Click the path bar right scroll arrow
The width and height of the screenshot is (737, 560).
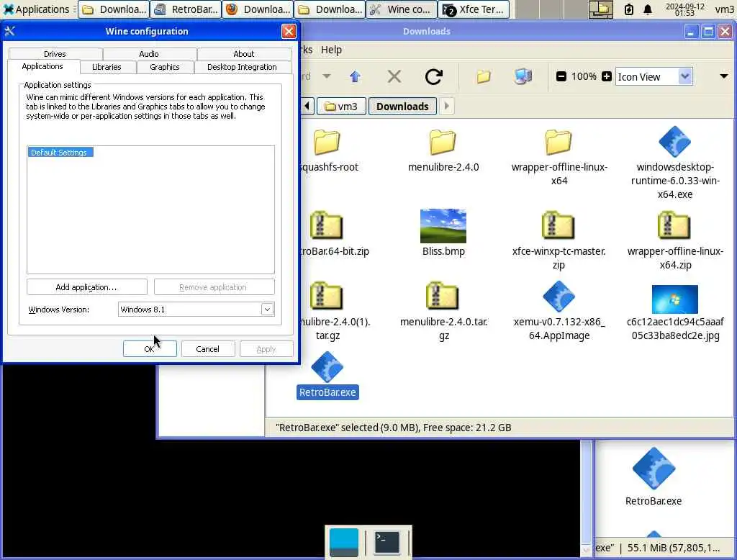[x=446, y=107]
